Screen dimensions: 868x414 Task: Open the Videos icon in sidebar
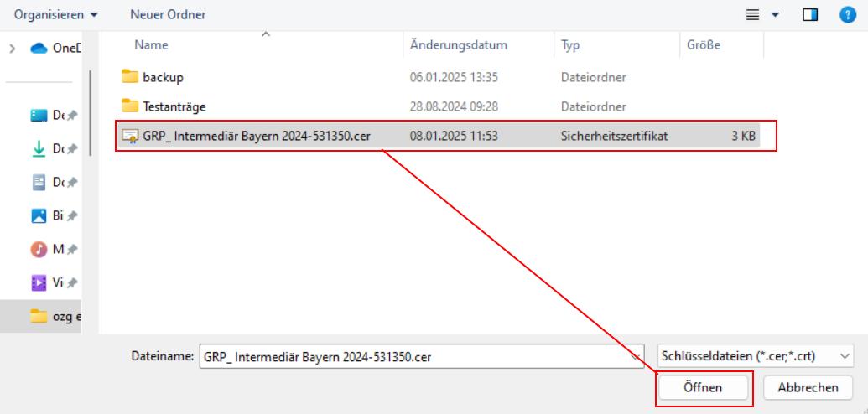[39, 282]
